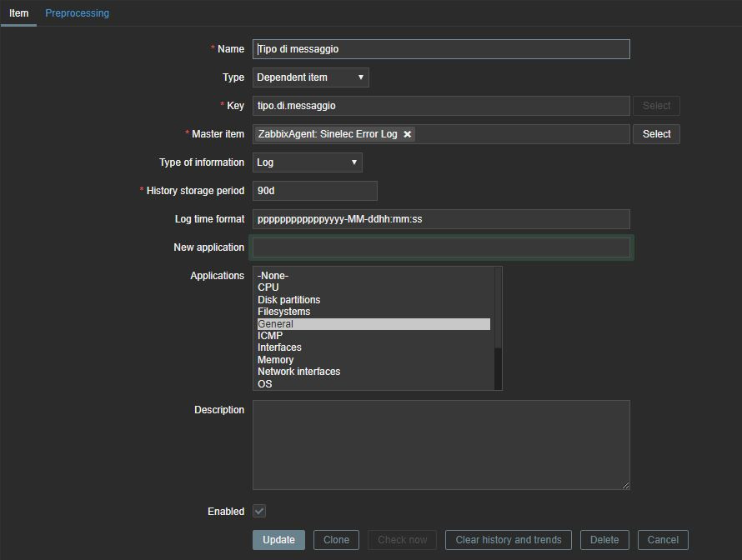
Task: Select CPU in the Applications list
Action: coord(268,287)
